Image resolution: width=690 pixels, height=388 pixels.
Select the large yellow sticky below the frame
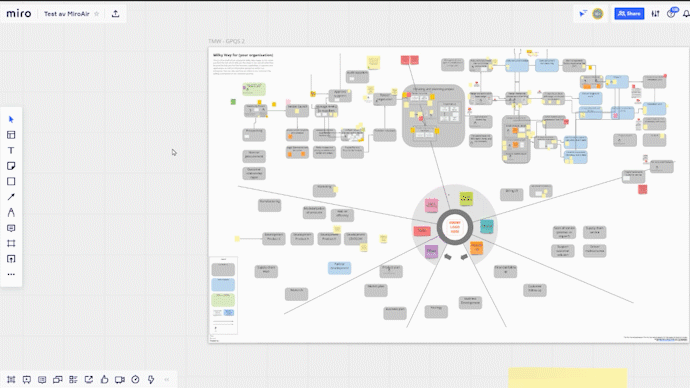tap(568, 378)
